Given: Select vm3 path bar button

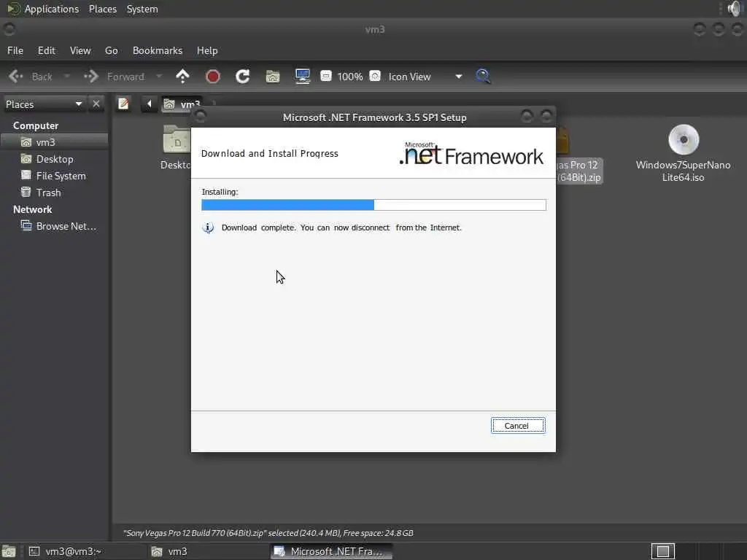Looking at the screenshot, I should (182, 104).
